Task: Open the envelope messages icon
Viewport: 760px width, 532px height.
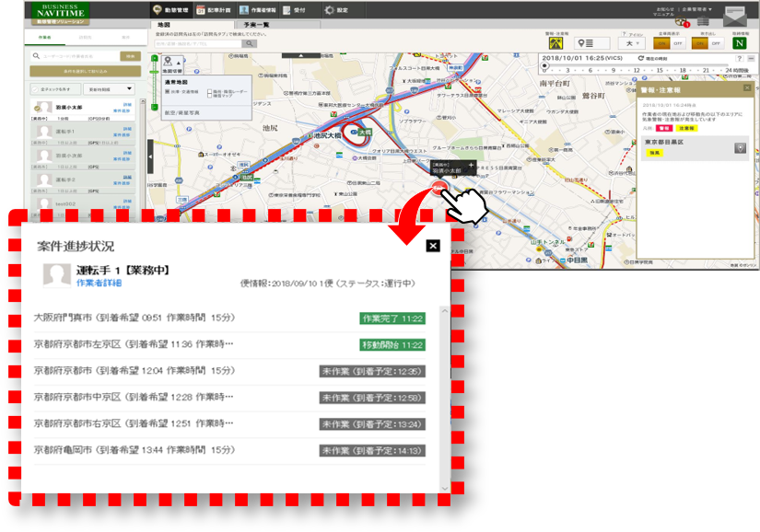Action: 736,15
